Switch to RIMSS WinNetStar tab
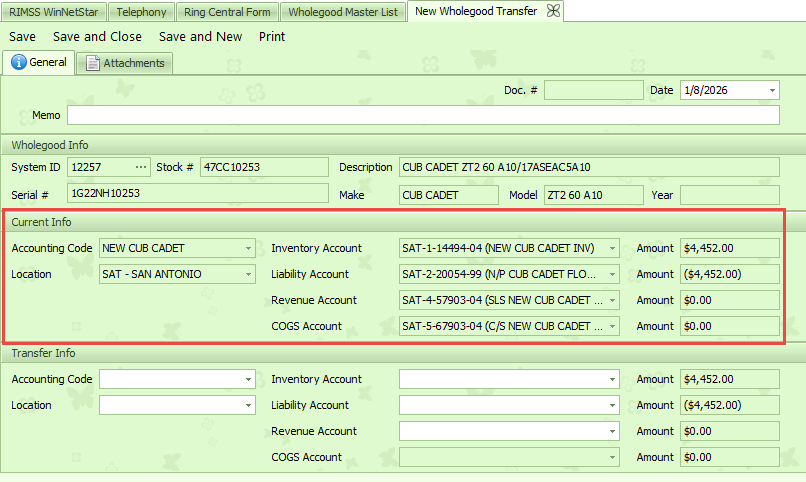Image resolution: width=806 pixels, height=482 pixels. [x=53, y=12]
